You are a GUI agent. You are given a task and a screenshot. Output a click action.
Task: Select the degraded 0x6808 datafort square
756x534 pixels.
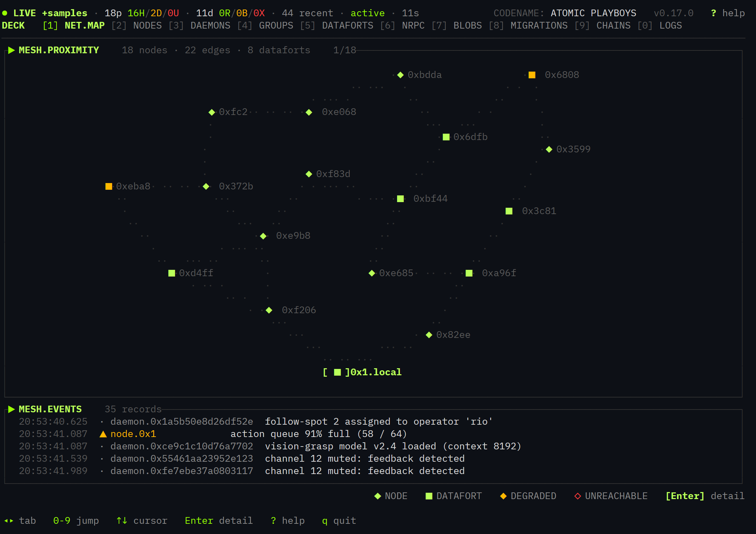532,75
